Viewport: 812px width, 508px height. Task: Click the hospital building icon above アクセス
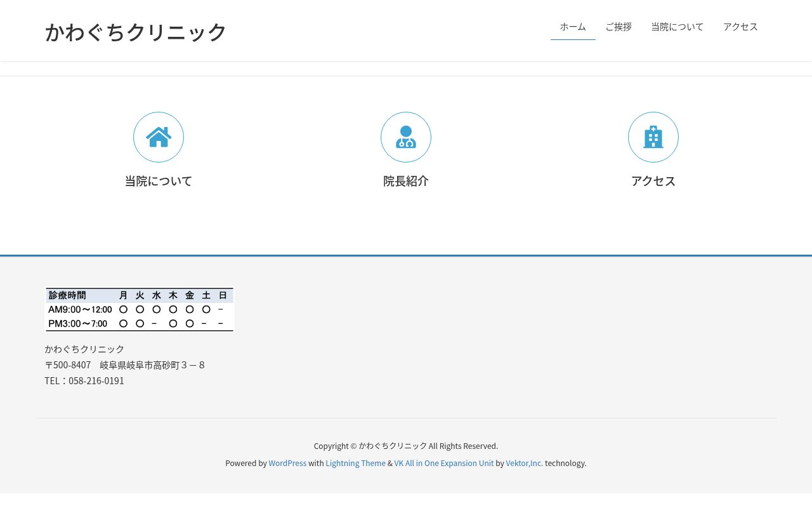[x=653, y=137]
